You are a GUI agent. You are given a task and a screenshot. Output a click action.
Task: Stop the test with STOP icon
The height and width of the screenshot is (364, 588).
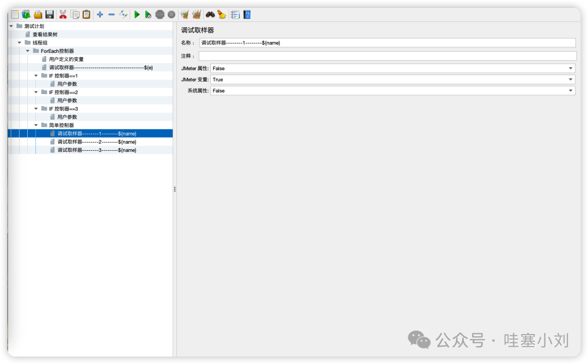tap(160, 15)
